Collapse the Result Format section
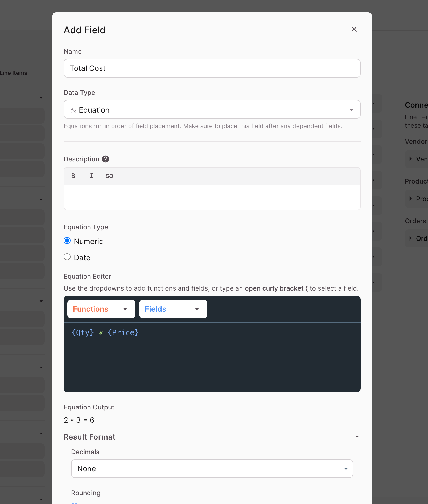Viewport: 428px width, 504px height. pyautogui.click(x=357, y=437)
